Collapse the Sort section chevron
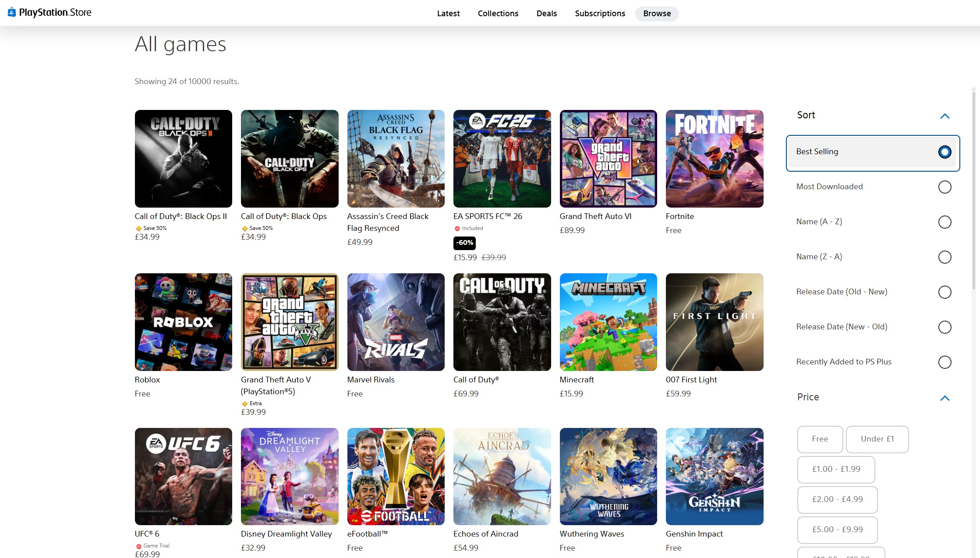Screen dimensions: 980x558 (945, 116)
